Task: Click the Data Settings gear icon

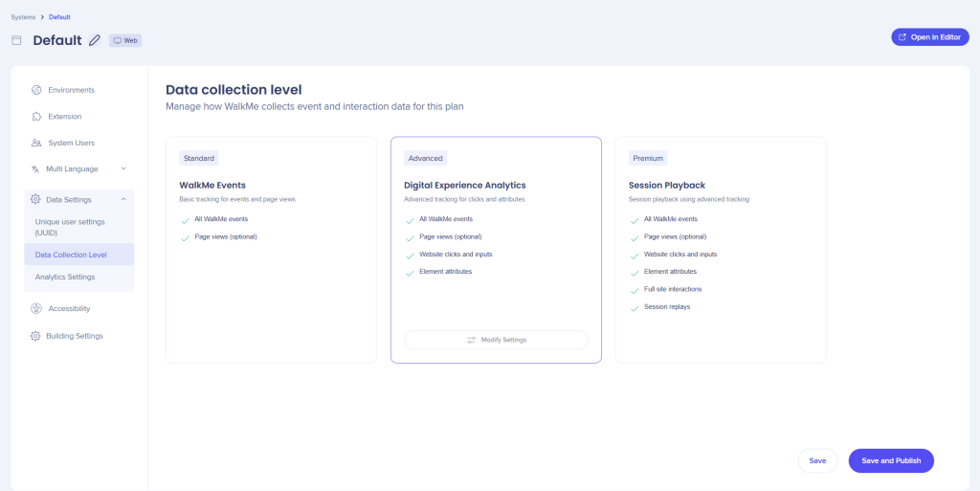Action: [35, 199]
